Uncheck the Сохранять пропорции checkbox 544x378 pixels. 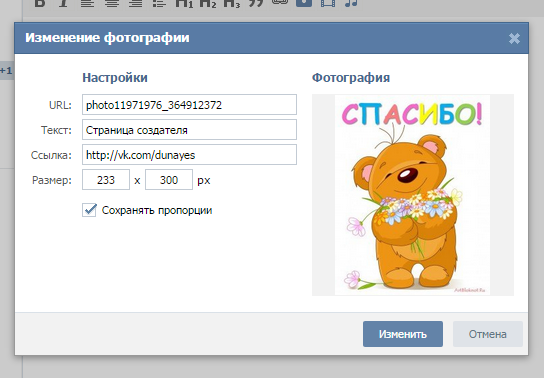click(89, 210)
